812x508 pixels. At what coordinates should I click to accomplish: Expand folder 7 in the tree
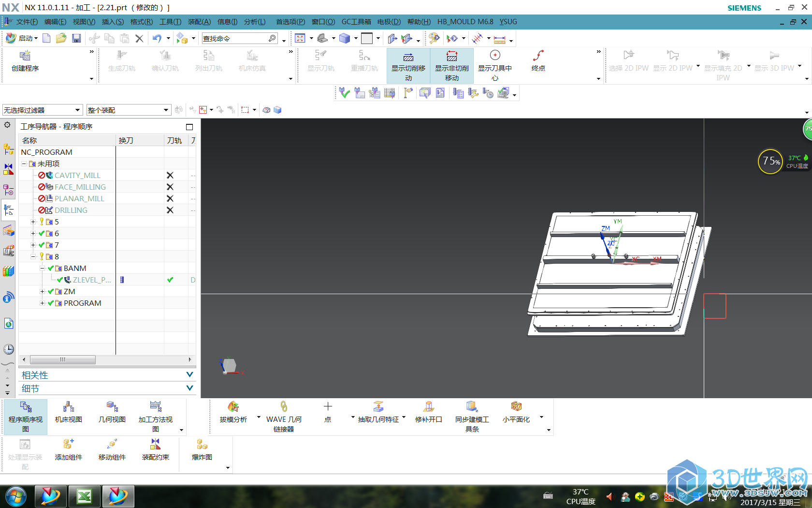pos(33,245)
